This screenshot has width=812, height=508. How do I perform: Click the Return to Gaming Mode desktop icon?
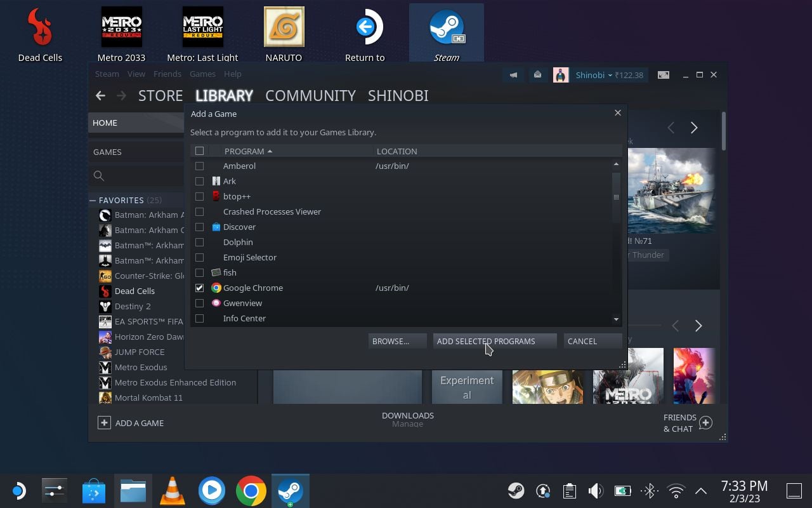point(365,35)
